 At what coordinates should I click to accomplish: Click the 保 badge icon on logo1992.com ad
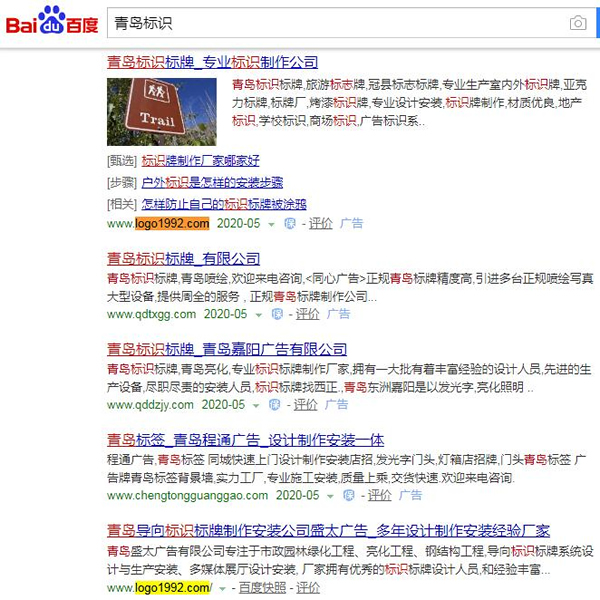(x=290, y=223)
